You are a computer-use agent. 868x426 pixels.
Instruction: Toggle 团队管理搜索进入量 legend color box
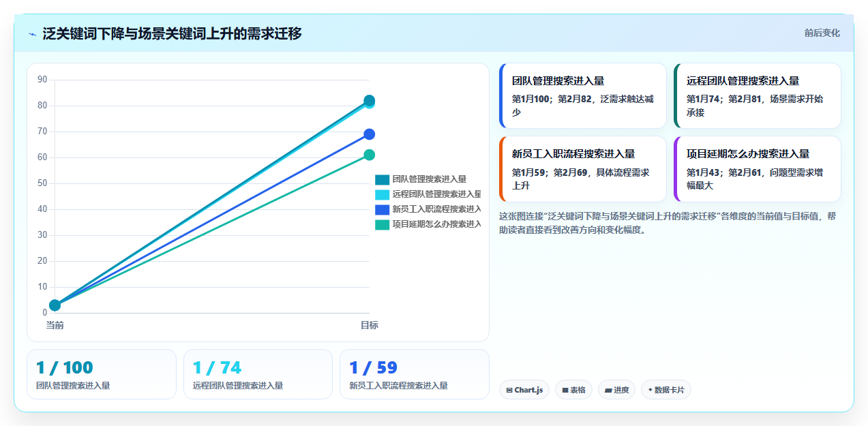(x=382, y=179)
